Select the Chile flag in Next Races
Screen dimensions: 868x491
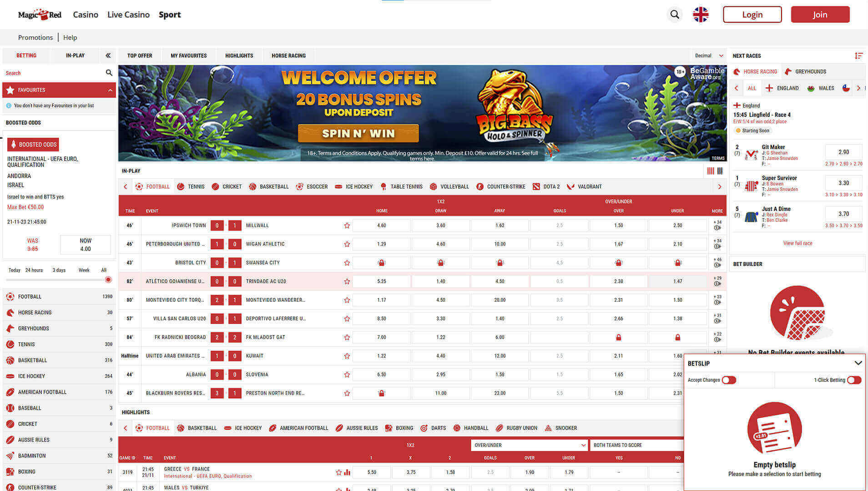(x=846, y=88)
